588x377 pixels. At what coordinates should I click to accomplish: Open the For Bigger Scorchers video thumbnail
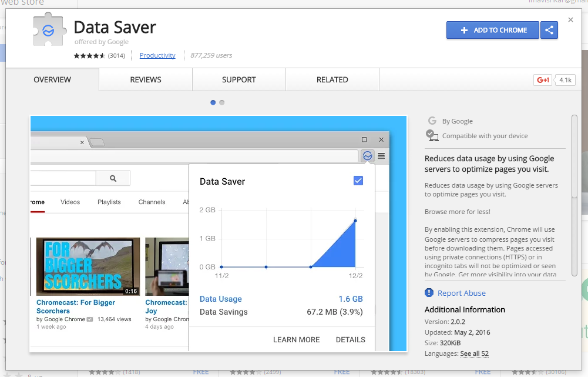88,266
